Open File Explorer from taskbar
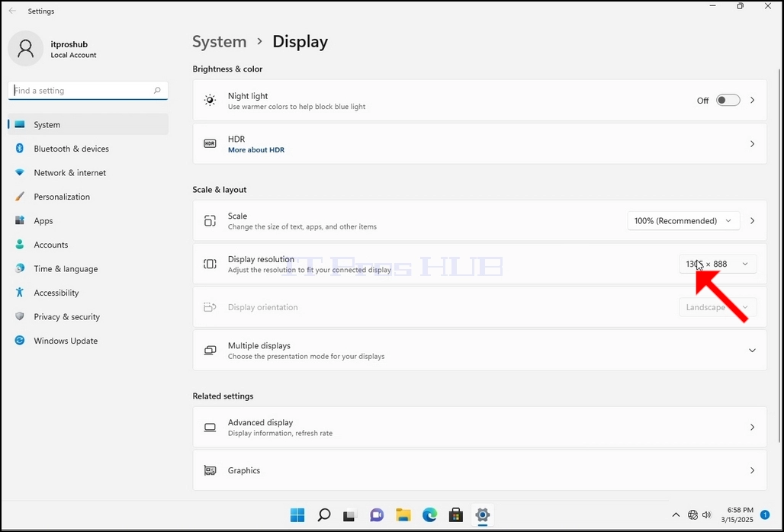The width and height of the screenshot is (784, 532). pos(403,514)
